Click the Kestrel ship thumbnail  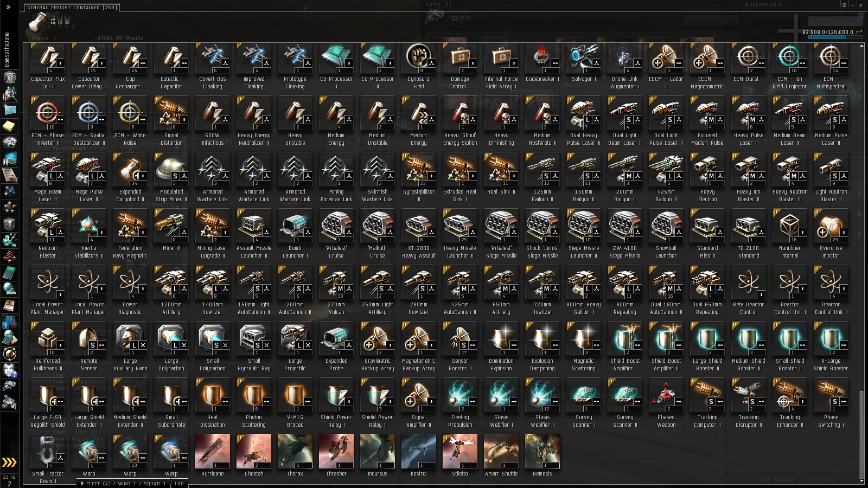(419, 451)
